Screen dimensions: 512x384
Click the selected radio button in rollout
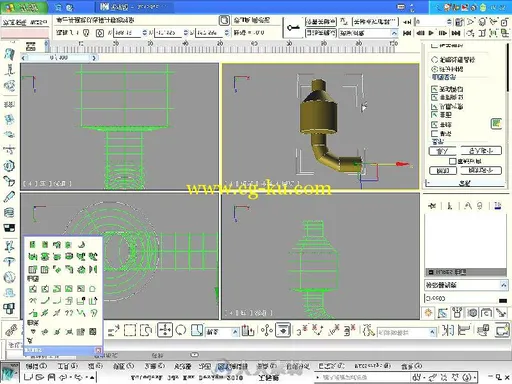coord(434,69)
